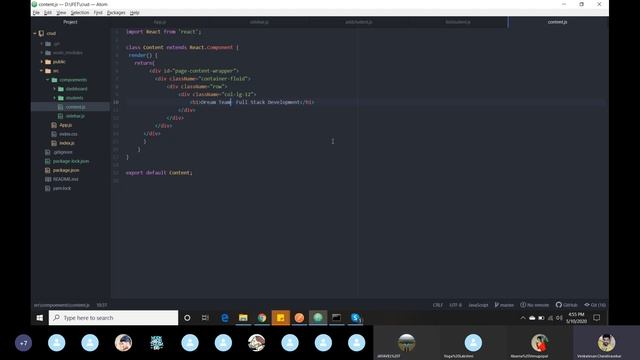Open File Explorer from the taskbar
Screen dimensions: 640x360
point(243,318)
